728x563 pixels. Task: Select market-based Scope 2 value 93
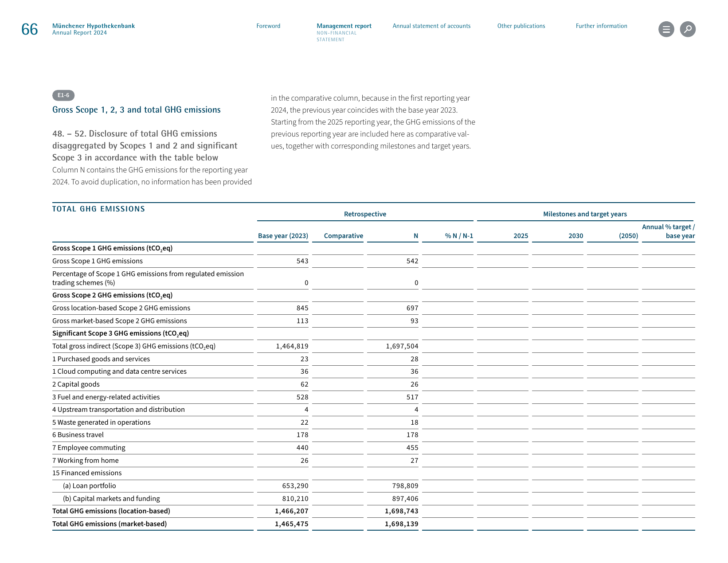414,321
